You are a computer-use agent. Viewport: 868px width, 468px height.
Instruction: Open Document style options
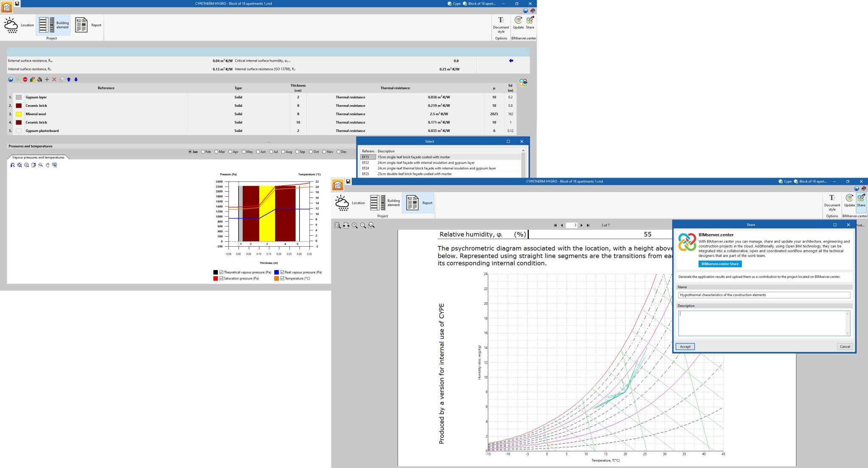point(501,25)
